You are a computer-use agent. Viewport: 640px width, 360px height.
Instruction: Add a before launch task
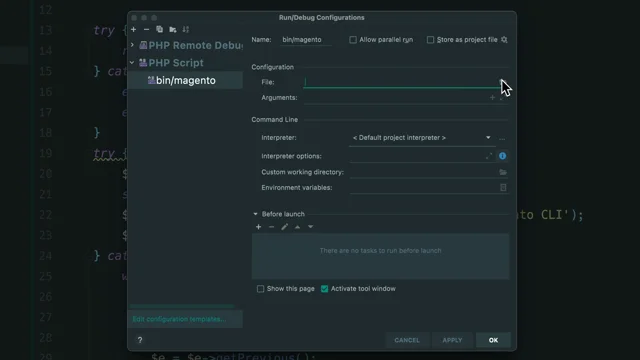pos(258,227)
